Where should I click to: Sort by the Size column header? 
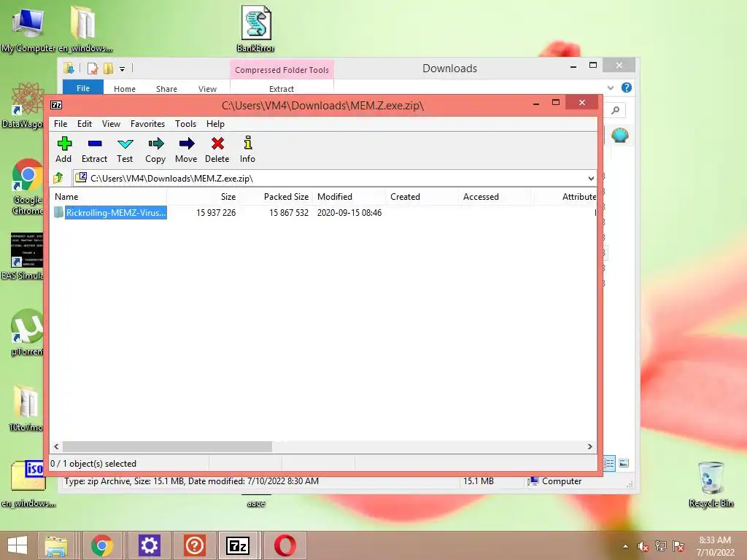tap(203, 197)
